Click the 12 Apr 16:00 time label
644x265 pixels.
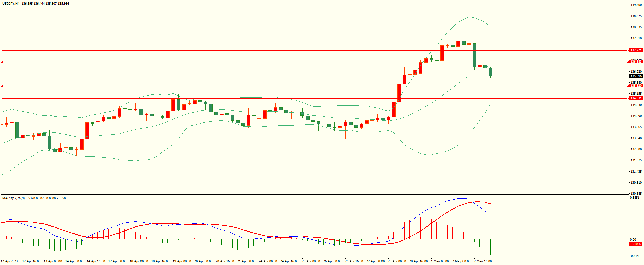(31, 261)
